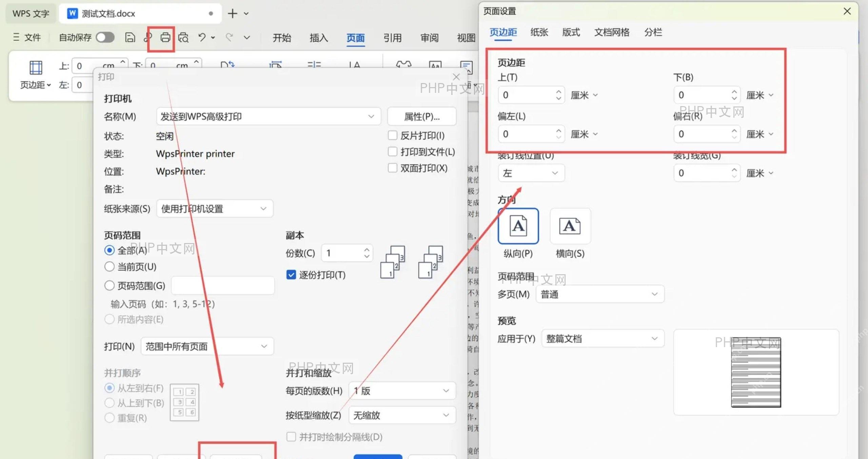The height and width of the screenshot is (459, 868).
Task: Click the undo arrow icon
Action: (202, 37)
